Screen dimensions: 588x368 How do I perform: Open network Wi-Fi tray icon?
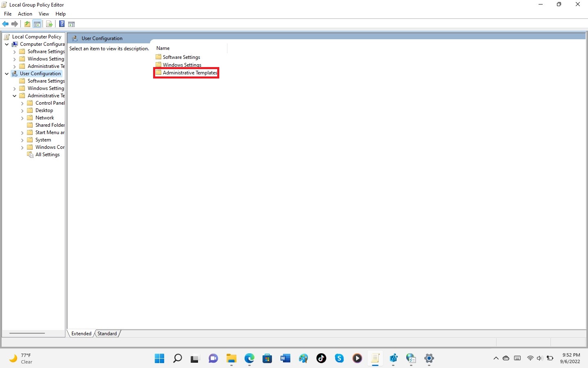pos(530,358)
